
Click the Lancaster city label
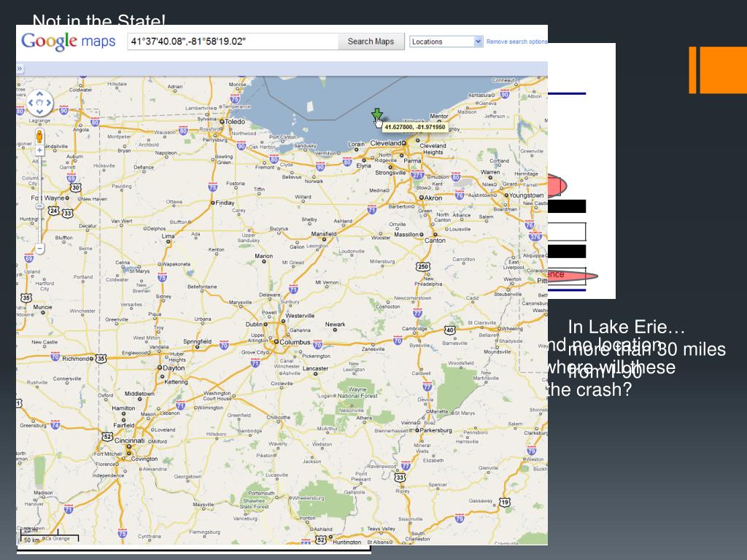point(315,368)
